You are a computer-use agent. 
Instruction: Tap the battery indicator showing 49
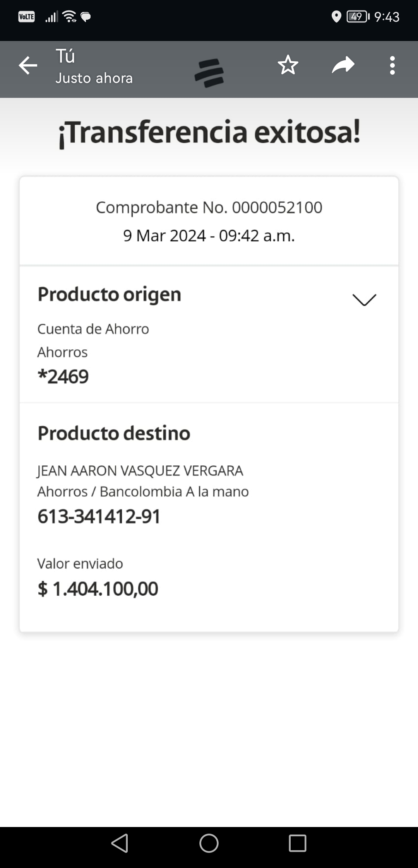click(358, 17)
